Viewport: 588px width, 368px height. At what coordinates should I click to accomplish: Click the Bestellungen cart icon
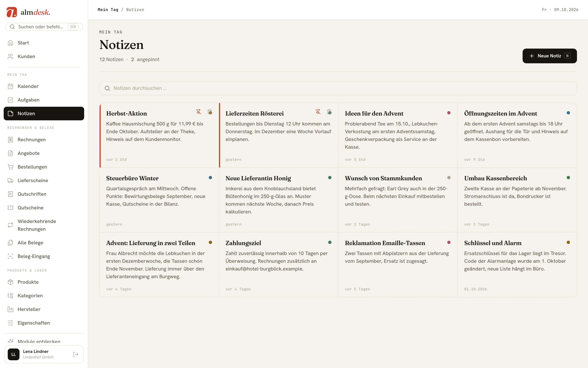pos(10,167)
